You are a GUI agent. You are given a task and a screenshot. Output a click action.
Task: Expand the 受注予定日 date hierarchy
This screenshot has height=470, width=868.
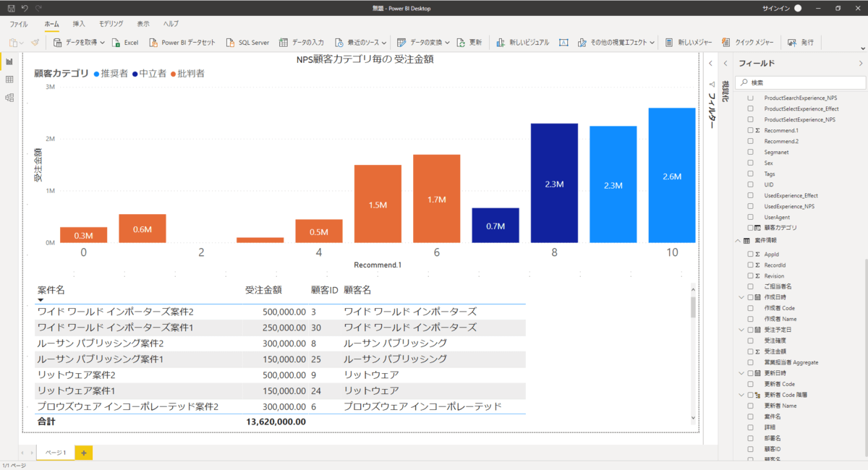(x=741, y=329)
